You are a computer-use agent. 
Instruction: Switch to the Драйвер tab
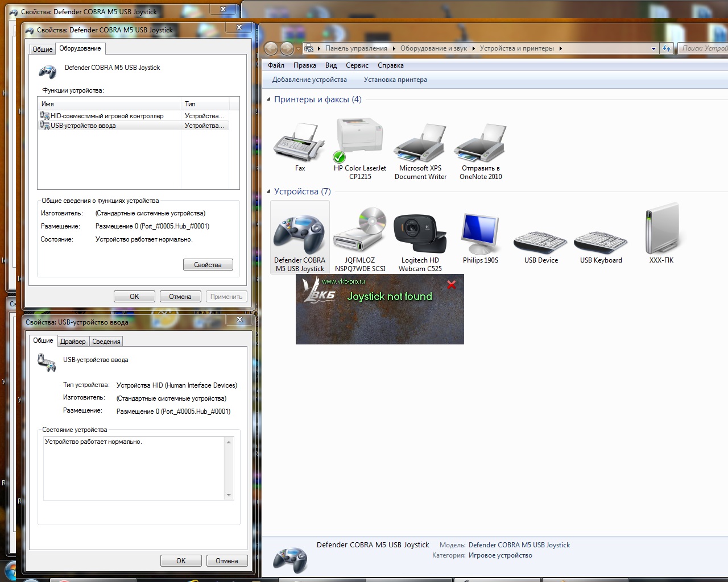click(73, 342)
